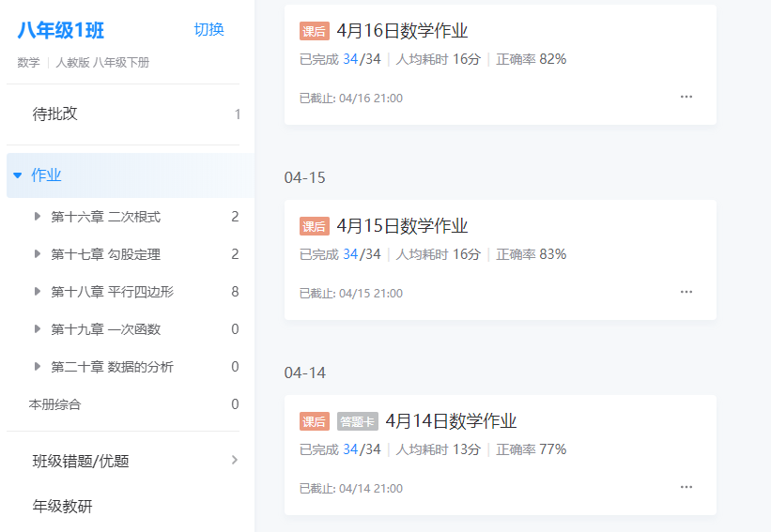Screen dimensions: 771x532
Task: Click the 课后 tag on 4月16日数学作业
Action: pyautogui.click(x=315, y=31)
